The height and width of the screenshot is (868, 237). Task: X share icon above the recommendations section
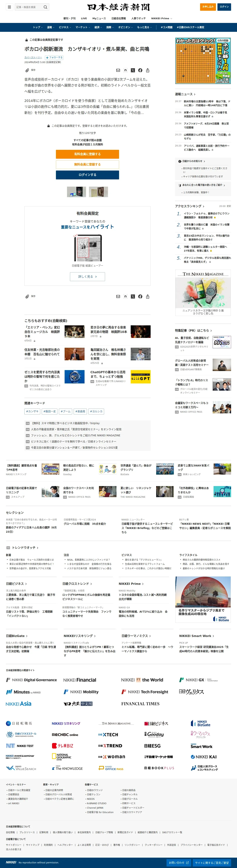click(x=133, y=296)
